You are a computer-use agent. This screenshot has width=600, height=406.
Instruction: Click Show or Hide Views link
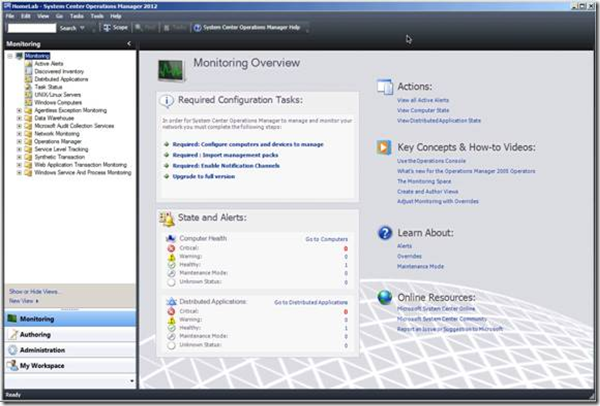[34, 292]
